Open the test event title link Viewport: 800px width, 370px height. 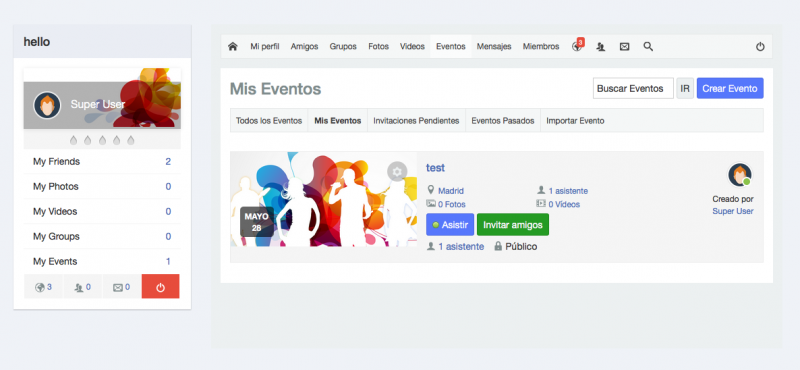coord(435,167)
